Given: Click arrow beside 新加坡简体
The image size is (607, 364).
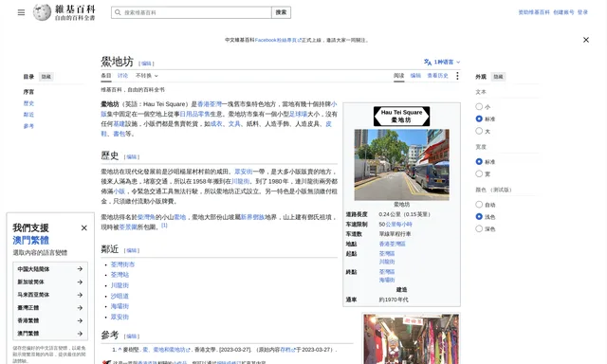Looking at the screenshot, I should coord(80,282).
